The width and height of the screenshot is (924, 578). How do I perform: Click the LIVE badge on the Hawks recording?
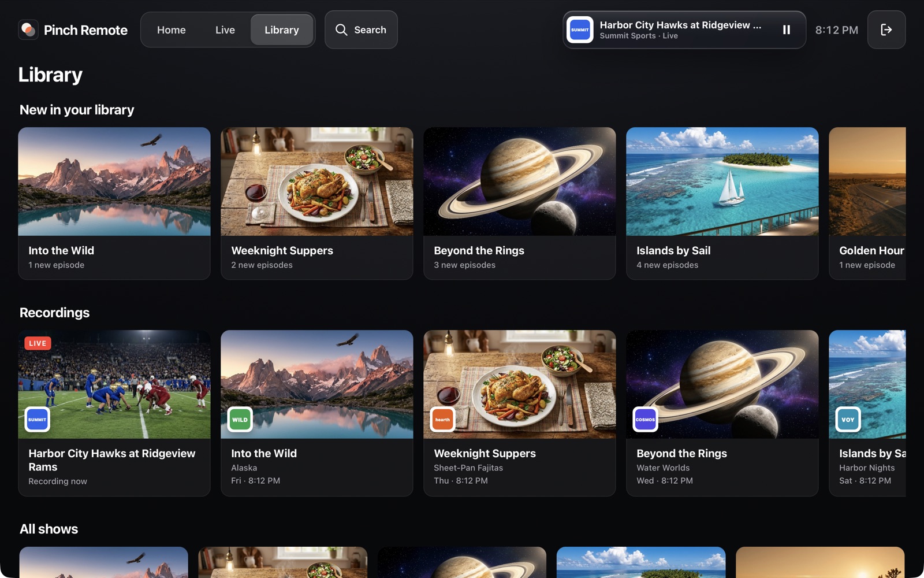(x=38, y=343)
